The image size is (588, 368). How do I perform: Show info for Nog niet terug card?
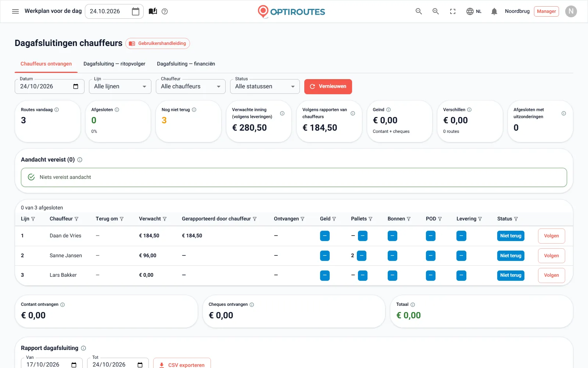194,110
